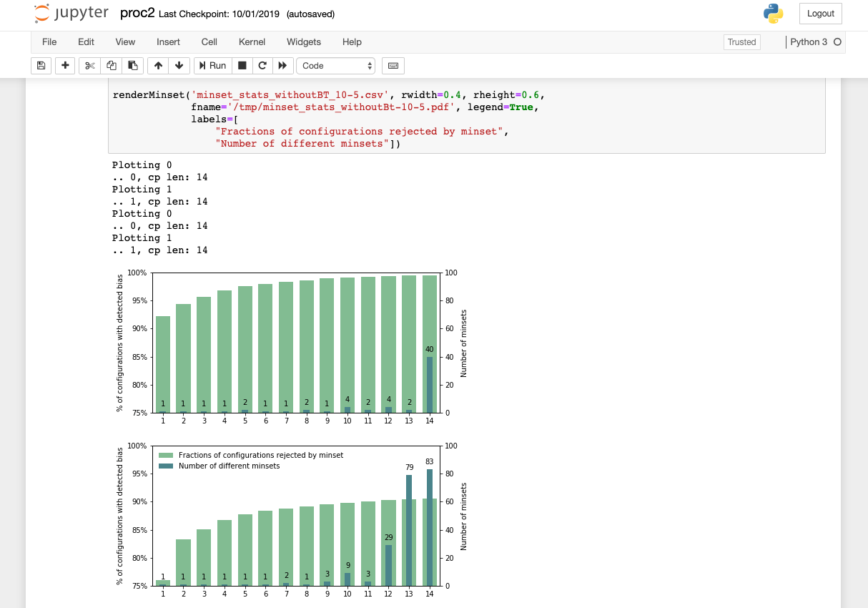
Task: Insert a new cell below
Action: 64,65
